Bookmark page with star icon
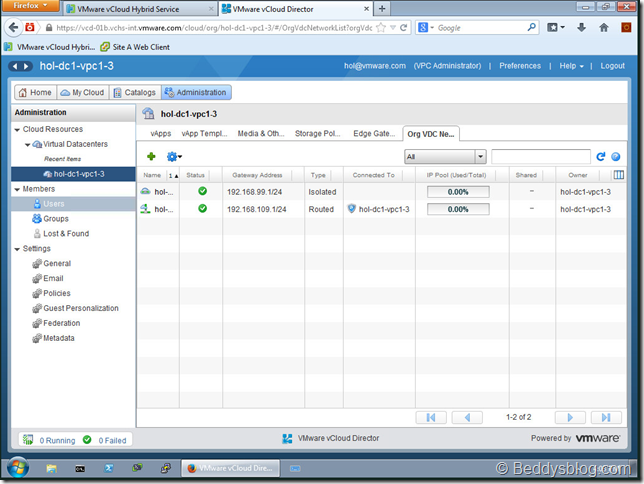Image resolution: width=644 pixels, height=484 pixels. tap(381, 28)
